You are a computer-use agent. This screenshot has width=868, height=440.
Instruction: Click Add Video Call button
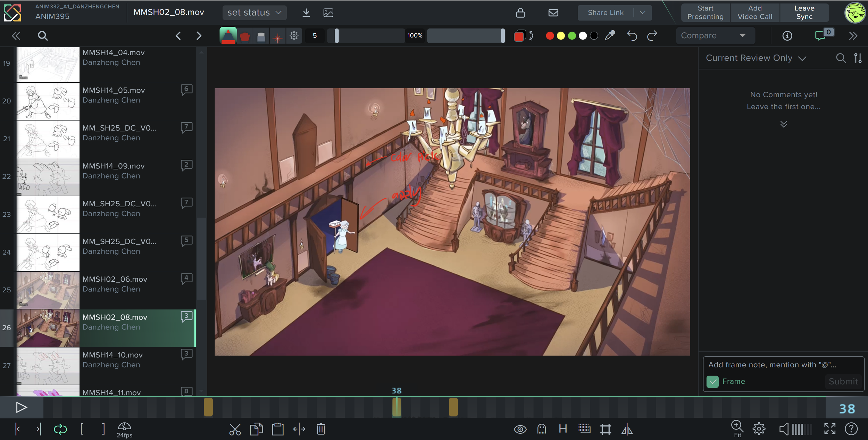(755, 13)
